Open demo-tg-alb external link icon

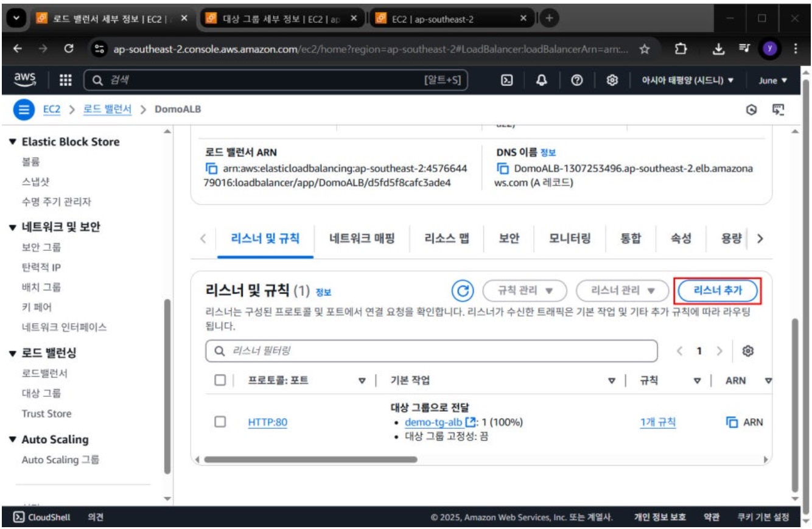(470, 422)
